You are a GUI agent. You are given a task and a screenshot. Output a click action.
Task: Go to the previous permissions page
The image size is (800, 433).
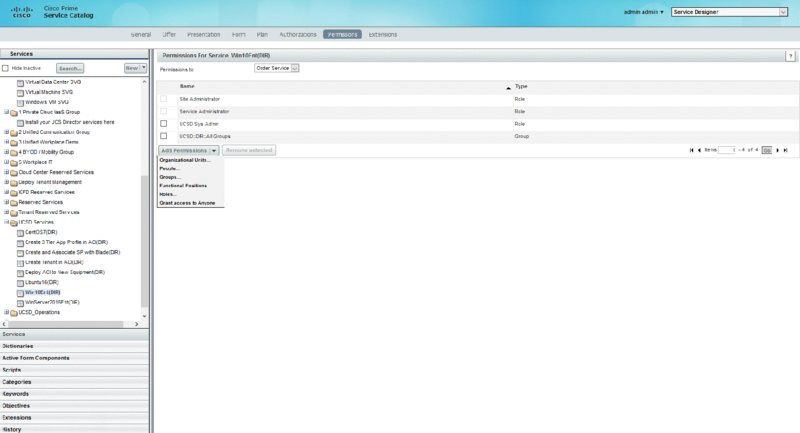pyautogui.click(x=699, y=150)
